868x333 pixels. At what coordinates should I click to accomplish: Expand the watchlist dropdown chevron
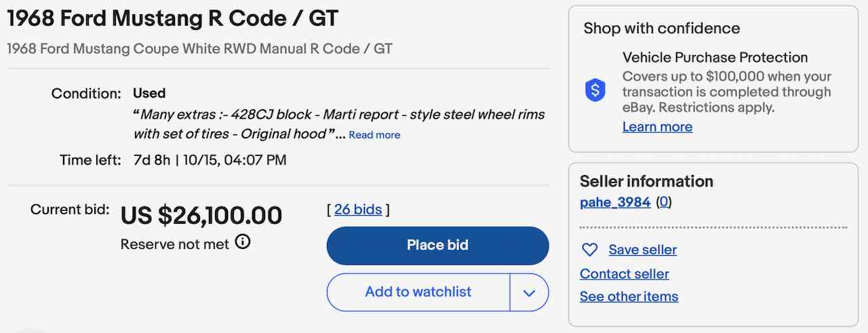[x=529, y=292]
